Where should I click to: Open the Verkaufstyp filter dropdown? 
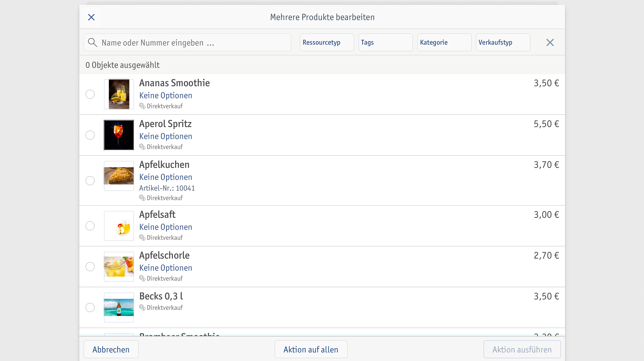pos(503,43)
